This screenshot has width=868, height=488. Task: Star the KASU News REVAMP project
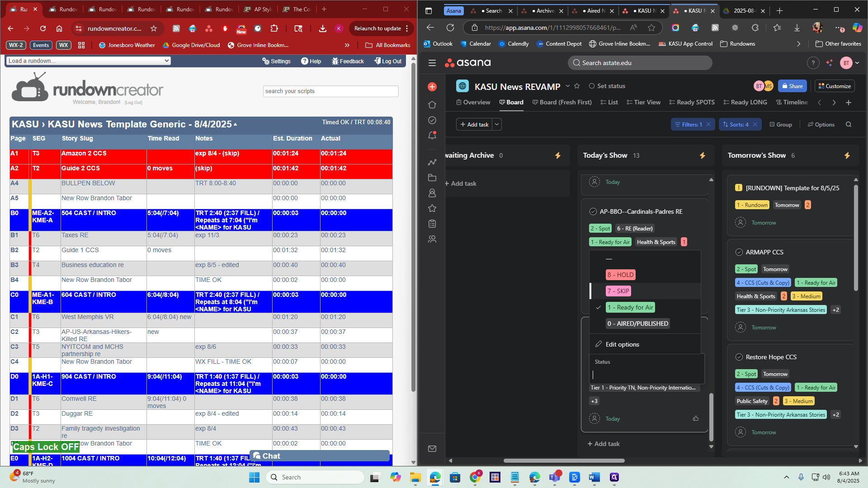pyautogui.click(x=577, y=86)
